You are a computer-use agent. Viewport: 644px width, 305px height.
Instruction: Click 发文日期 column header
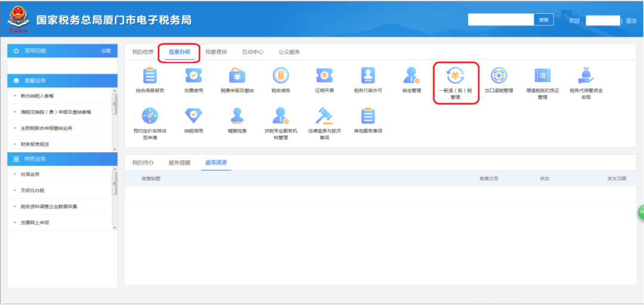pyautogui.click(x=617, y=179)
